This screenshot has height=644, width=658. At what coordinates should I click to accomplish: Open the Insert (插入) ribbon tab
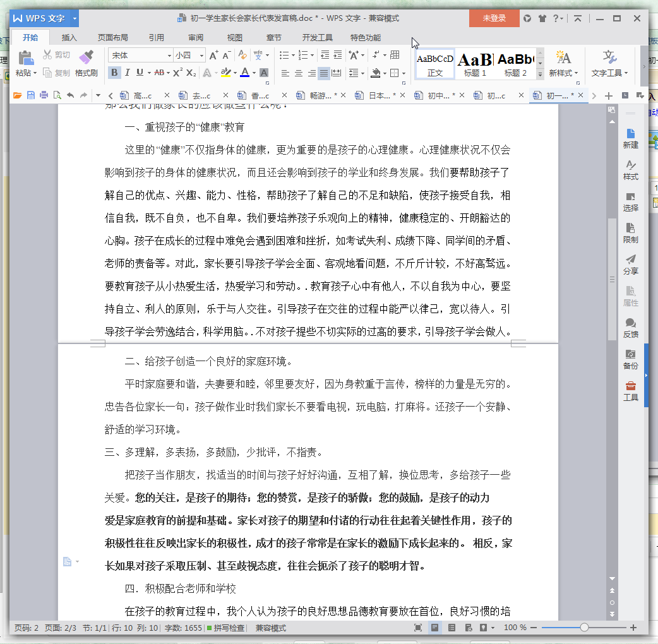click(69, 37)
